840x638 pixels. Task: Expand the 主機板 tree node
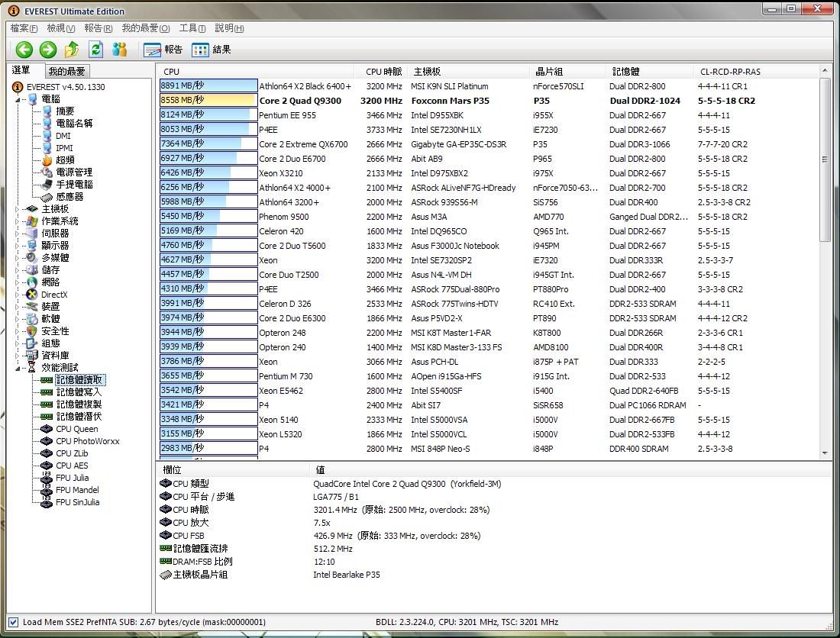(x=17, y=209)
